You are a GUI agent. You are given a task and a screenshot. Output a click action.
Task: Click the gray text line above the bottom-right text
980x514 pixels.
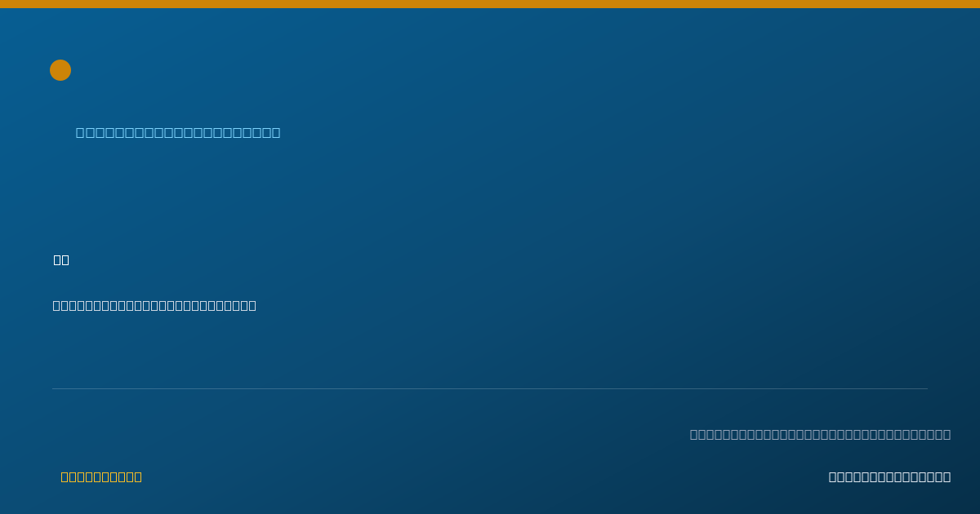coord(820,434)
